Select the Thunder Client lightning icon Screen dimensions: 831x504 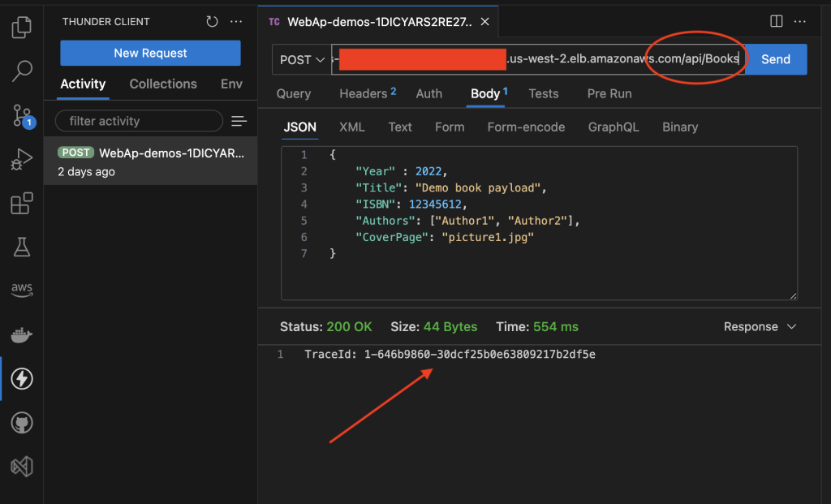21,378
